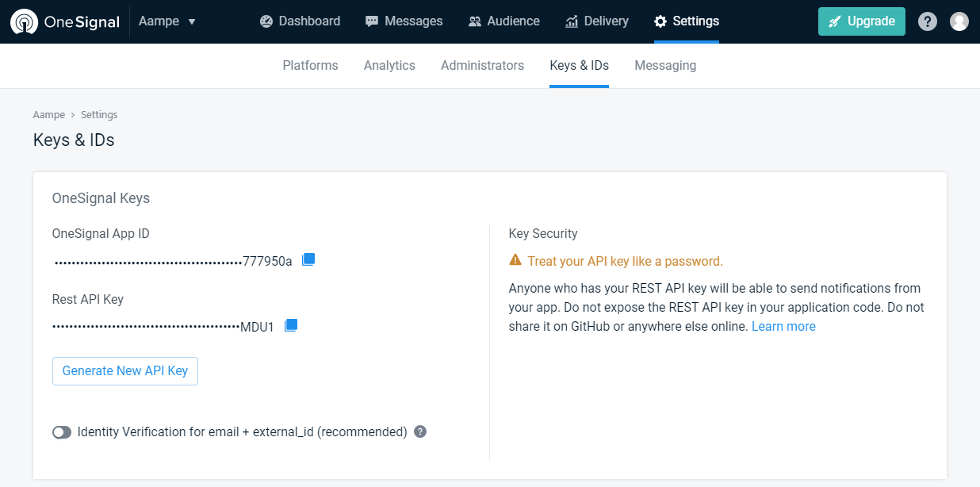
Task: Click the Rest API Key label
Action: pos(88,300)
